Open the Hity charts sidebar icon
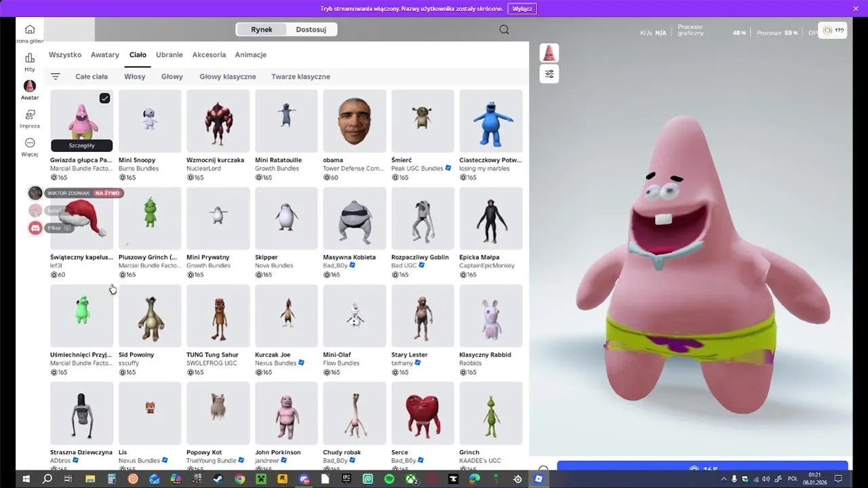The width and height of the screenshot is (868, 488). point(29,58)
